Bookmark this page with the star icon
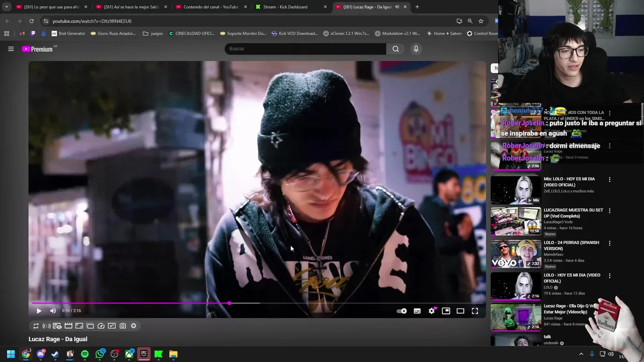The image size is (644, 362). point(481,21)
